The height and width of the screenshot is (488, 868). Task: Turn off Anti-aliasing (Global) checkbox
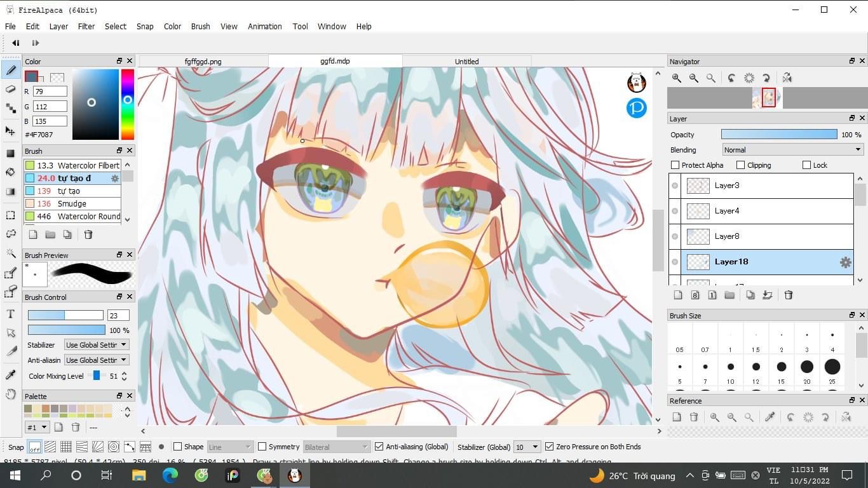point(379,447)
